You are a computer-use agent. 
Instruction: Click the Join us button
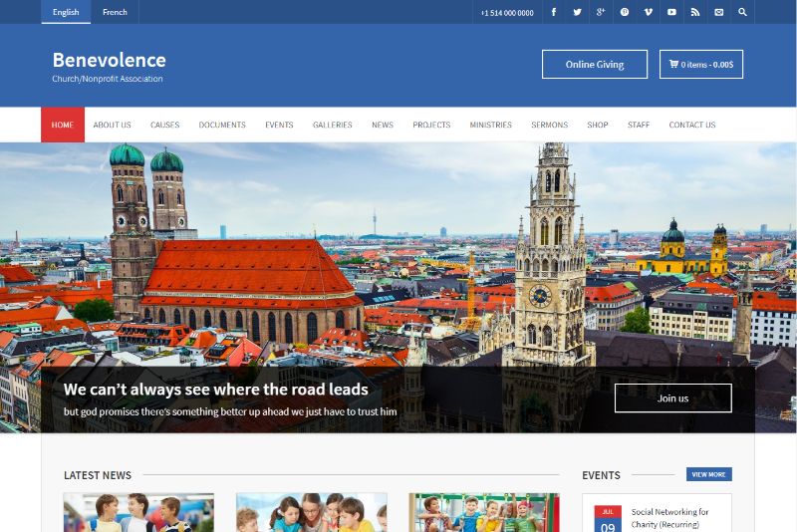tap(673, 398)
